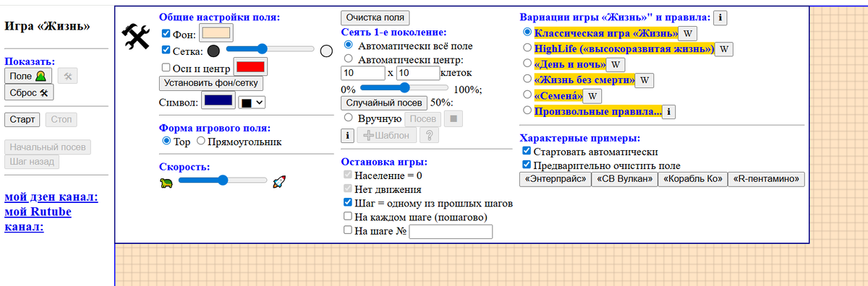Select Автоматически всё поле option
The width and height of the screenshot is (868, 286).
coord(349,45)
